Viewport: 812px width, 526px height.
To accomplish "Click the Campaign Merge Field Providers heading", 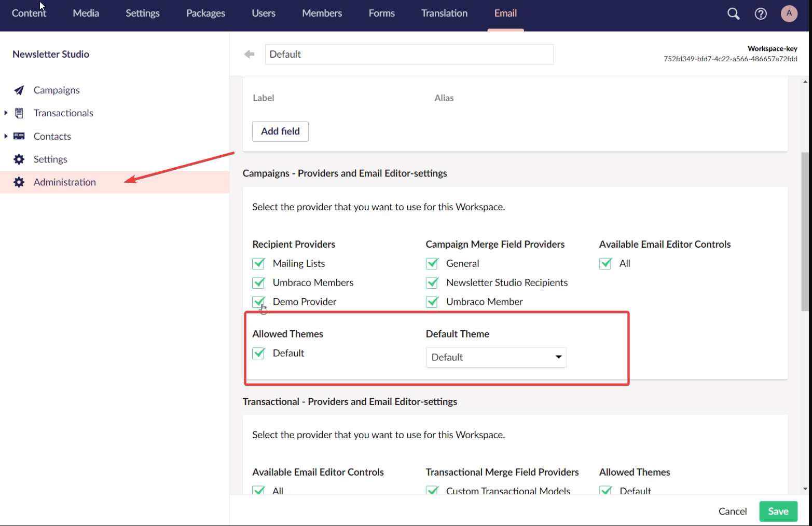I will click(495, 245).
